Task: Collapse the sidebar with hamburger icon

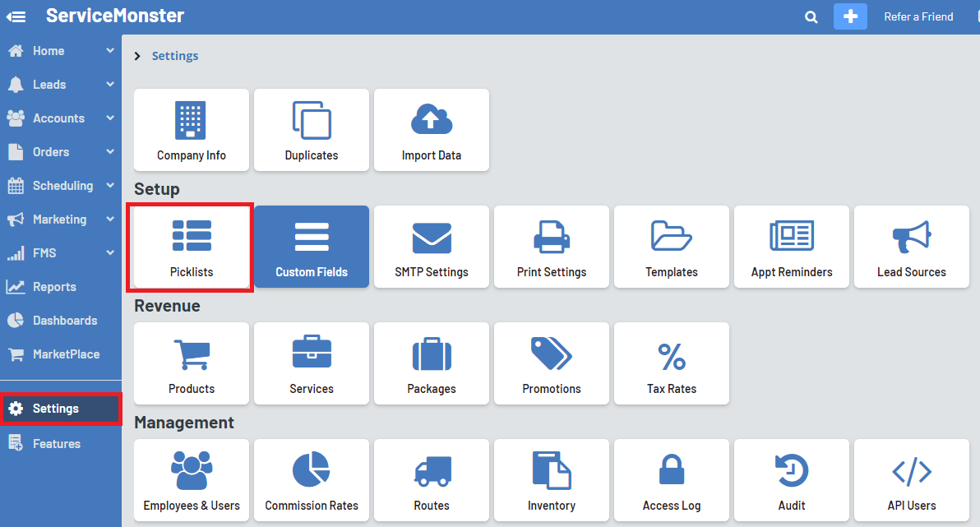Action: pos(16,16)
